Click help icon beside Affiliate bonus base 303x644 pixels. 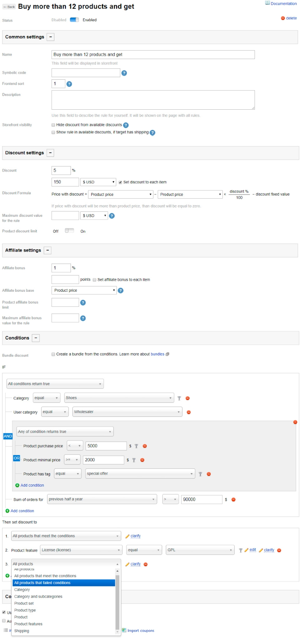point(121,291)
